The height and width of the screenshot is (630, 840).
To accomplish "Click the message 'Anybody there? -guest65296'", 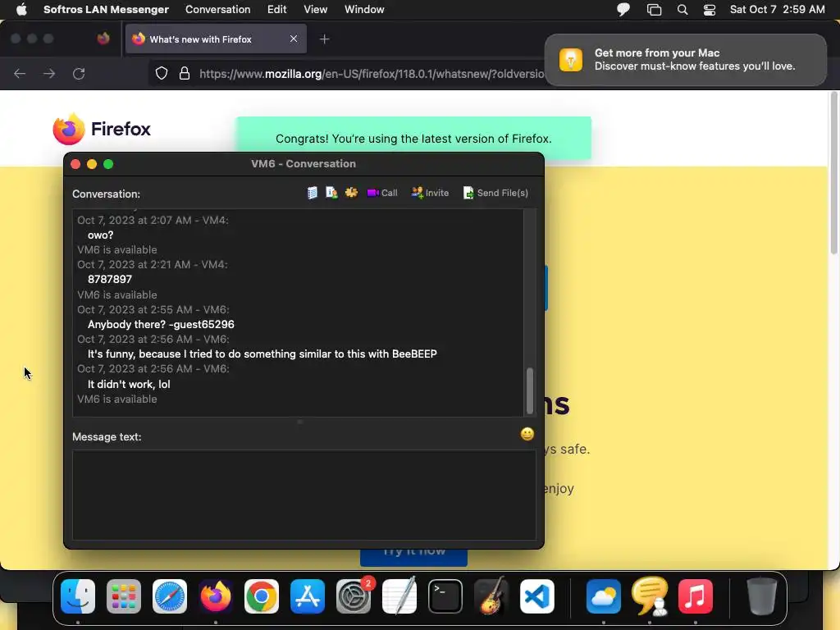I will pos(161,324).
